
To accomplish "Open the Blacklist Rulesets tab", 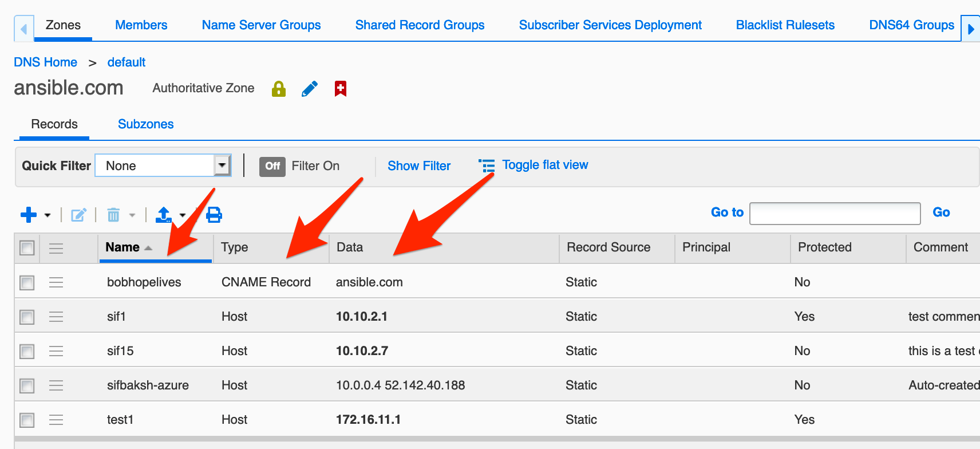I will coord(785,25).
